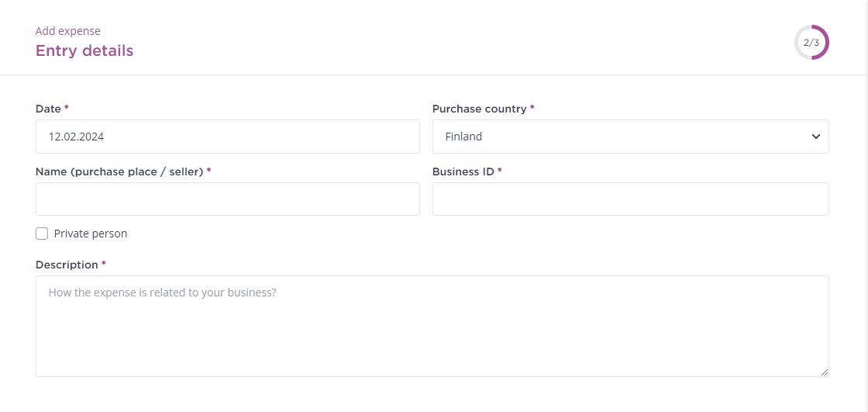This screenshot has width=868, height=412.
Task: Click the required asterisk beside Date
Action: click(x=67, y=108)
